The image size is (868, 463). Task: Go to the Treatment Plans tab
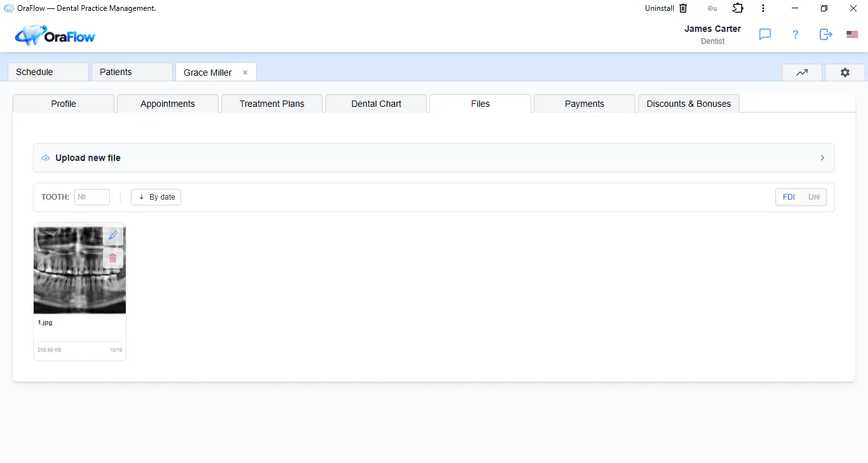272,104
